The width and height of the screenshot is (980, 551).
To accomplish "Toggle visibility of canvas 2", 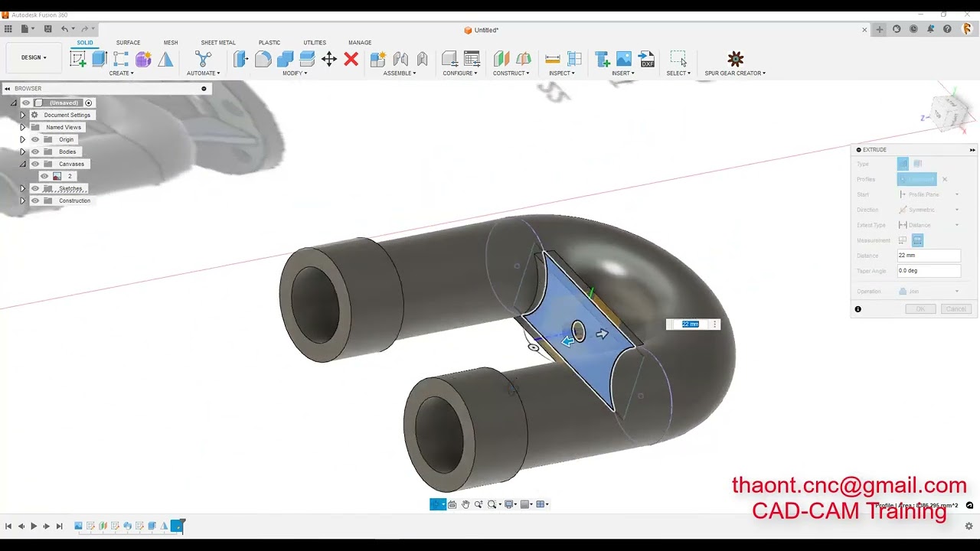I will tap(44, 176).
